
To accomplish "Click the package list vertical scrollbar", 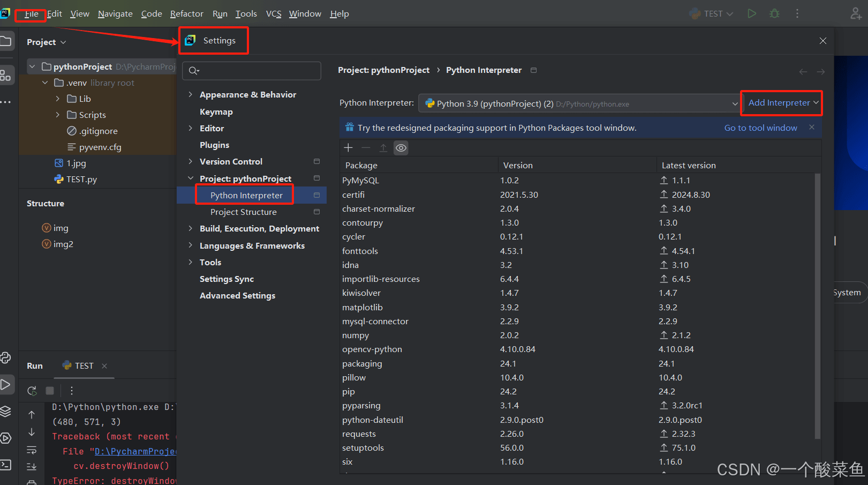I will [818, 305].
